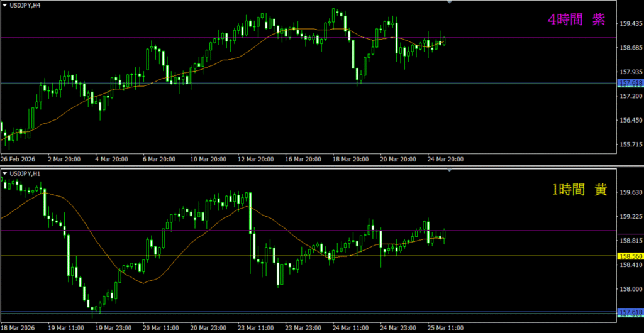Click 12 Mar 20:00 on the H4 time axis
Viewport: 644px width, 333px height.
point(255,160)
